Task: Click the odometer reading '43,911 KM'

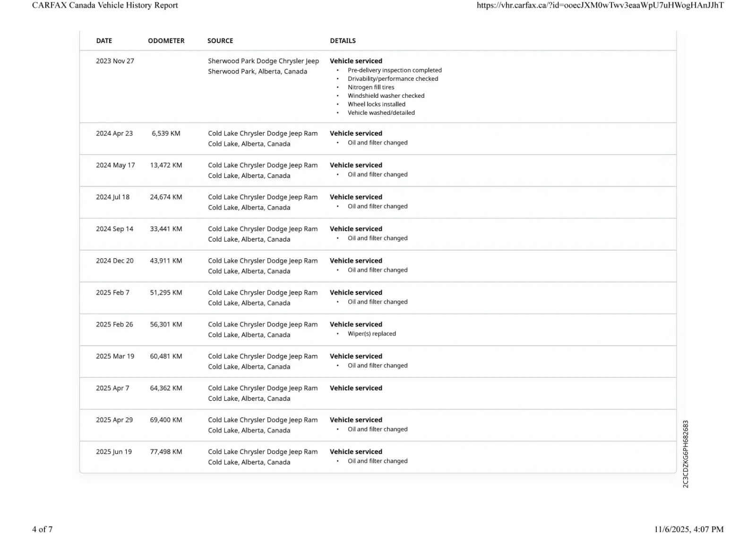Action: (166, 261)
